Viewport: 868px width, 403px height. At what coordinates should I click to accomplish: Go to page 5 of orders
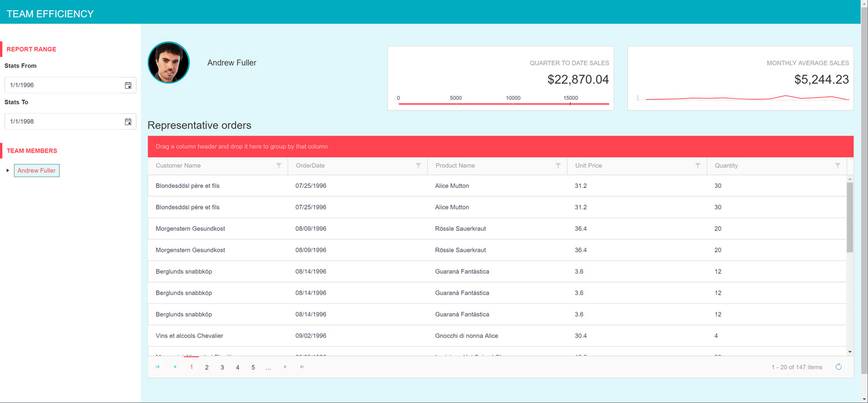coord(253,367)
